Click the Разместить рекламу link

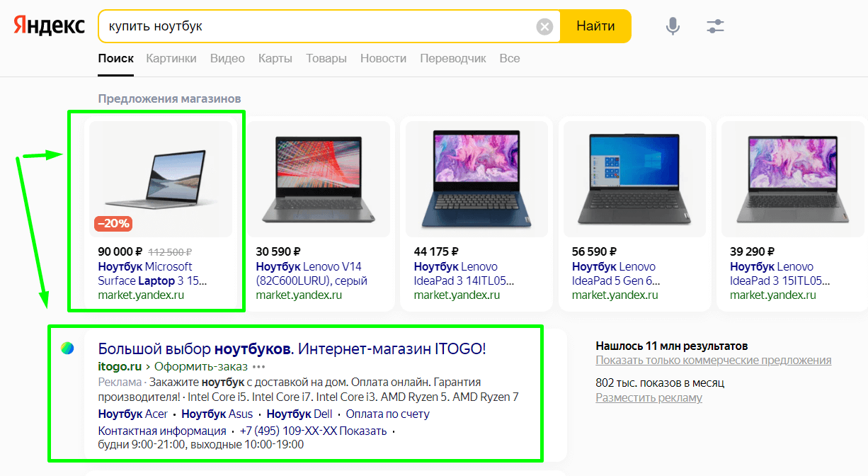point(649,397)
